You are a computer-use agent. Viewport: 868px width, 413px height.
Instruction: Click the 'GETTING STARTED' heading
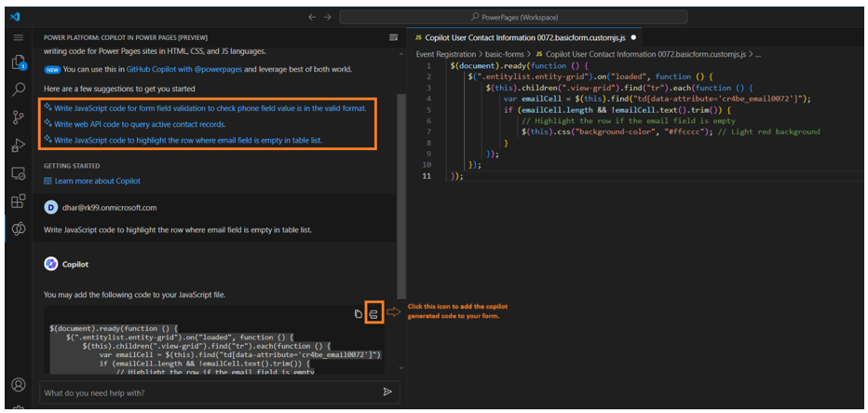tap(72, 166)
